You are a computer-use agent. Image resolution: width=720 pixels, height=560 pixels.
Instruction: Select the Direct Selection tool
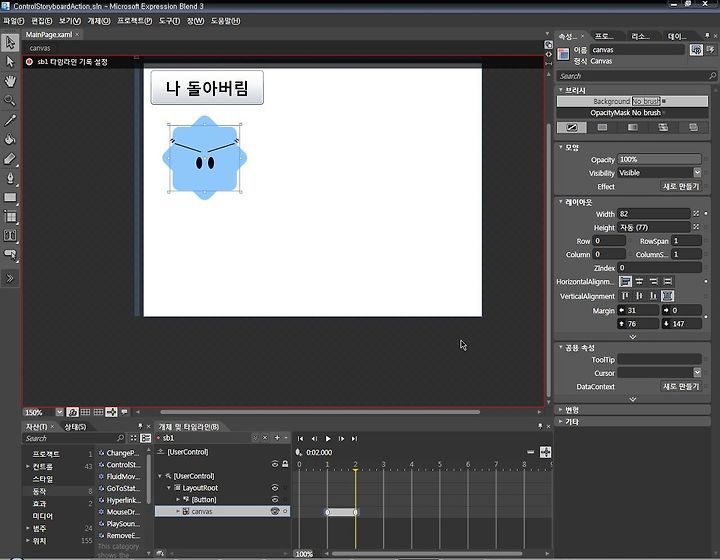tap(10, 62)
